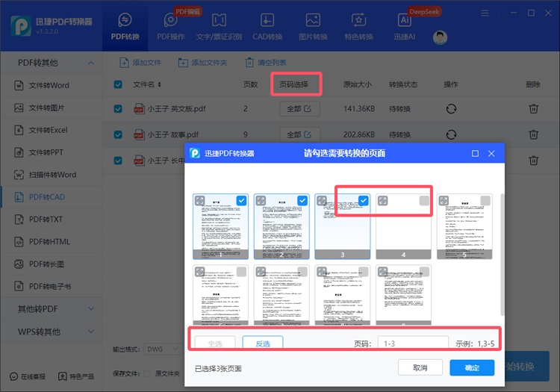Image resolution: width=560 pixels, height=392 pixels.
Task: Select 文件转Word in sidebar
Action: point(52,85)
